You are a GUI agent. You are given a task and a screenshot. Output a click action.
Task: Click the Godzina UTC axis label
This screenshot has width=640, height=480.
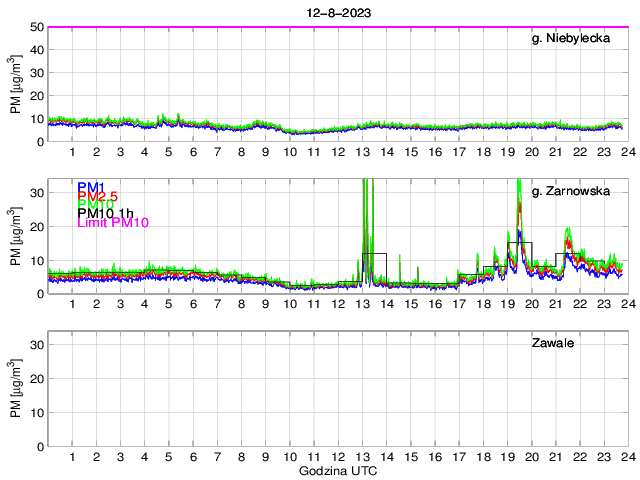point(336,471)
